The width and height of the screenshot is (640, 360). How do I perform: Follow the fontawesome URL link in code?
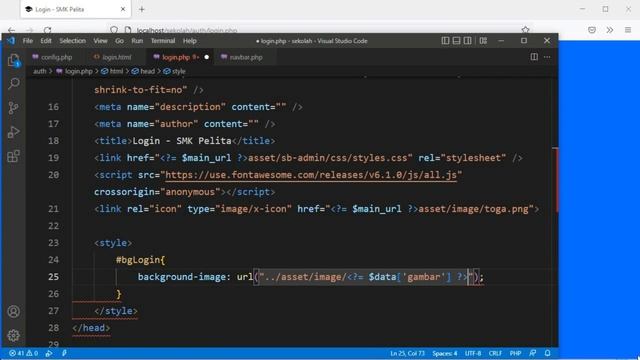[x=311, y=175]
